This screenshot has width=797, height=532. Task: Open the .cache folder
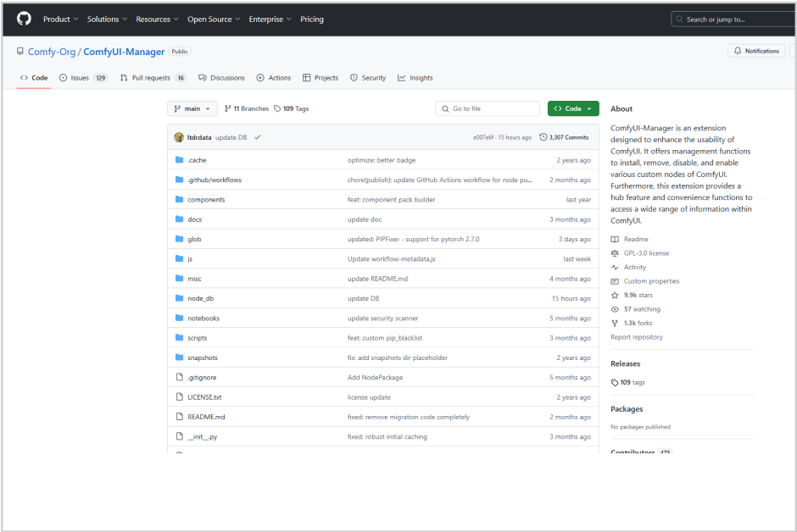point(197,160)
